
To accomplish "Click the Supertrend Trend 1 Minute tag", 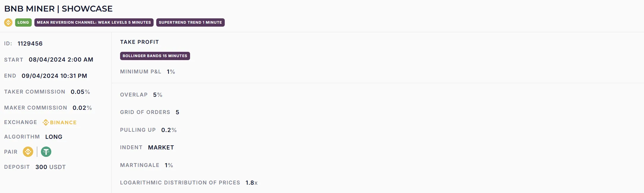I will (x=190, y=22).
